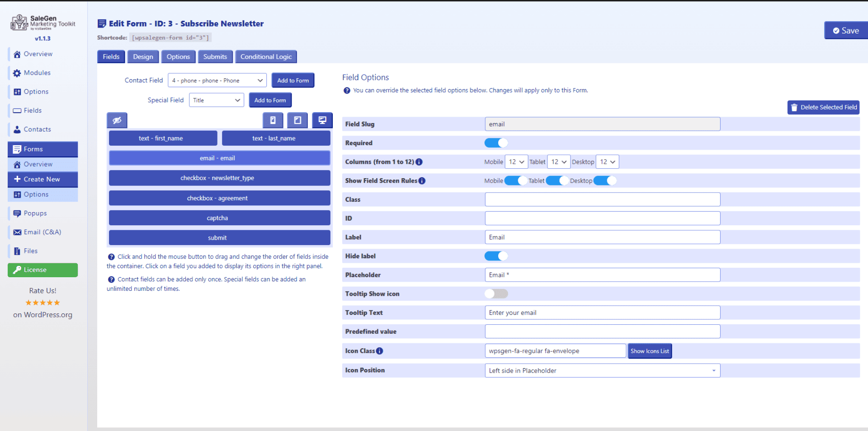This screenshot has width=868, height=431.
Task: Rate five stars on WordPress.org
Action: click(x=42, y=303)
